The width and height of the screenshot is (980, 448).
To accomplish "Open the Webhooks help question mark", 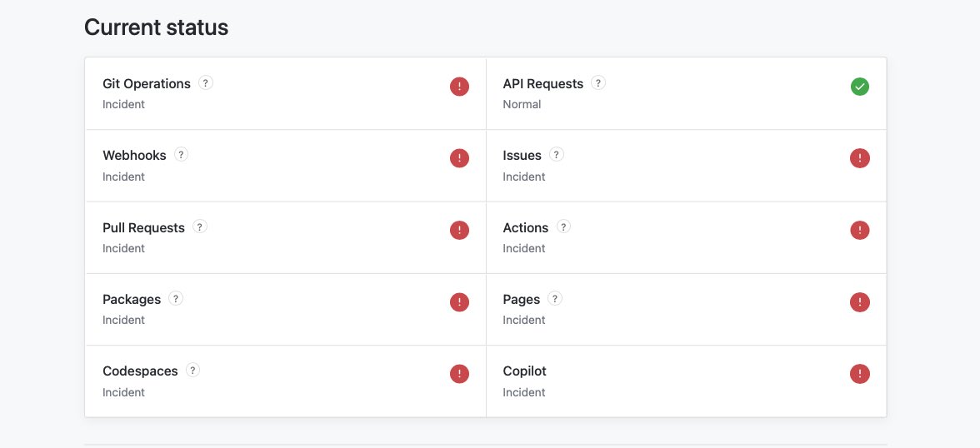I will coord(182,154).
